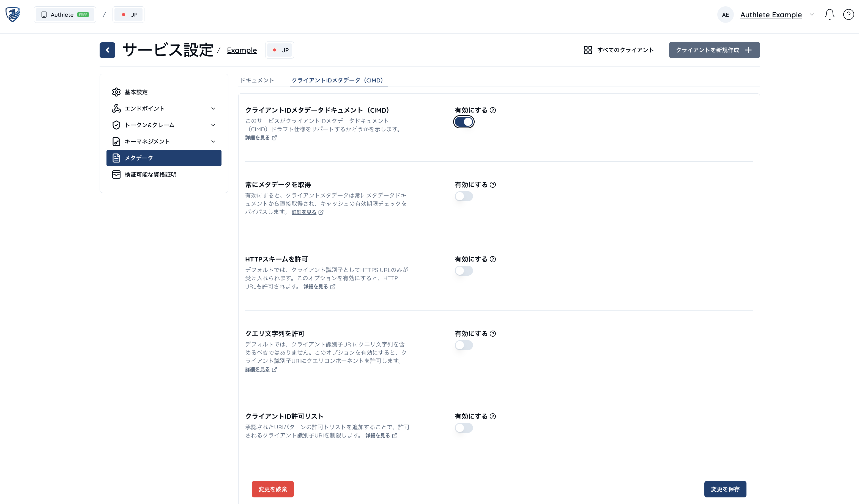Open 検証可能な資格証明 sidebar item
The height and width of the screenshot is (504, 859).
click(150, 174)
